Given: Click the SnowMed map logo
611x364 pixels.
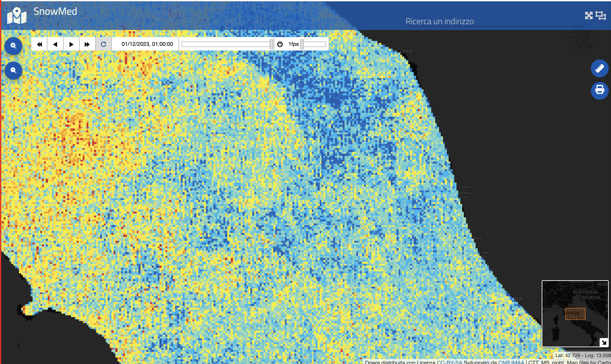Looking at the screenshot, I should (x=16, y=15).
